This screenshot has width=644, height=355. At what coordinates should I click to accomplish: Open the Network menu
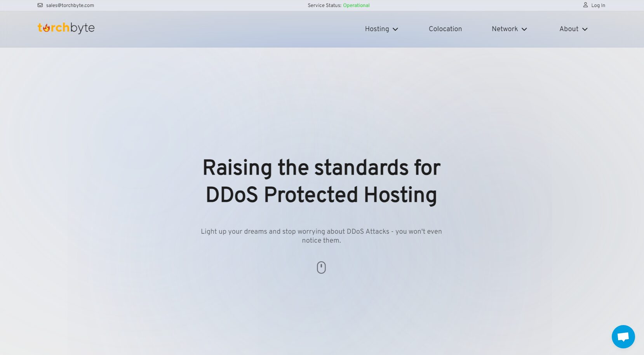[505, 29]
